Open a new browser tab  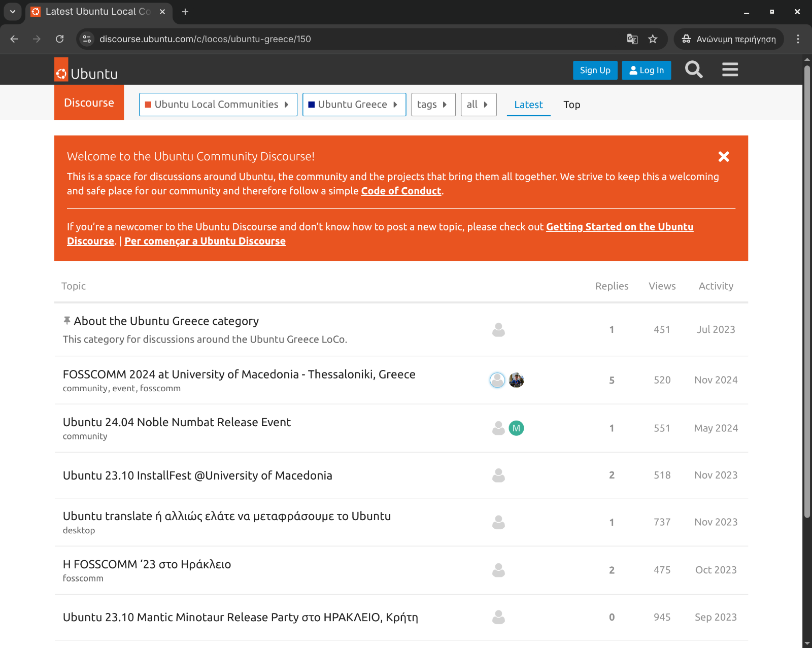coord(185,12)
